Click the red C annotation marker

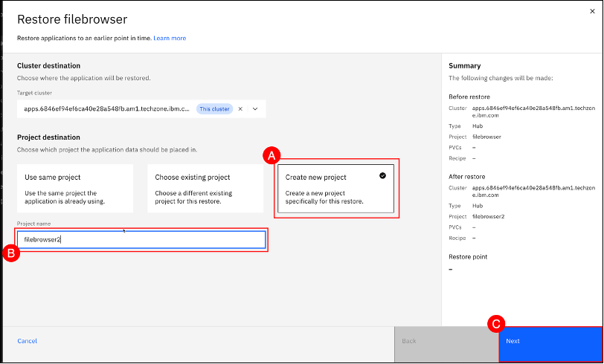(496, 323)
